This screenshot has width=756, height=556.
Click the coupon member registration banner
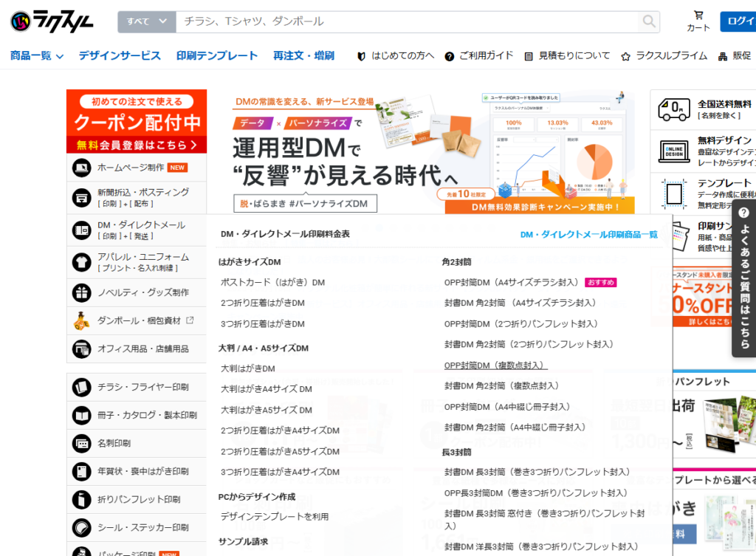click(137, 121)
